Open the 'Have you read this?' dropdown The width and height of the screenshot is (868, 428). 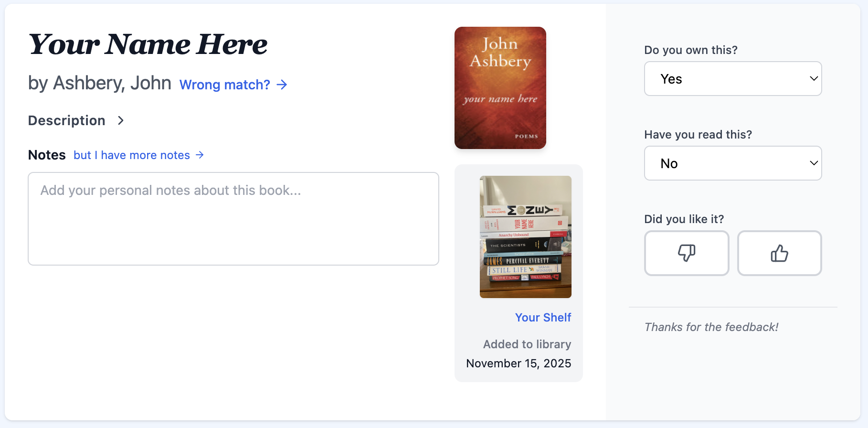click(x=732, y=163)
